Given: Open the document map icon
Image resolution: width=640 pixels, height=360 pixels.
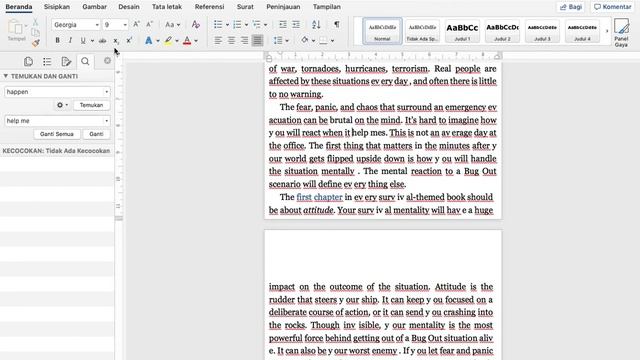Looking at the screenshot, I should tap(47, 61).
